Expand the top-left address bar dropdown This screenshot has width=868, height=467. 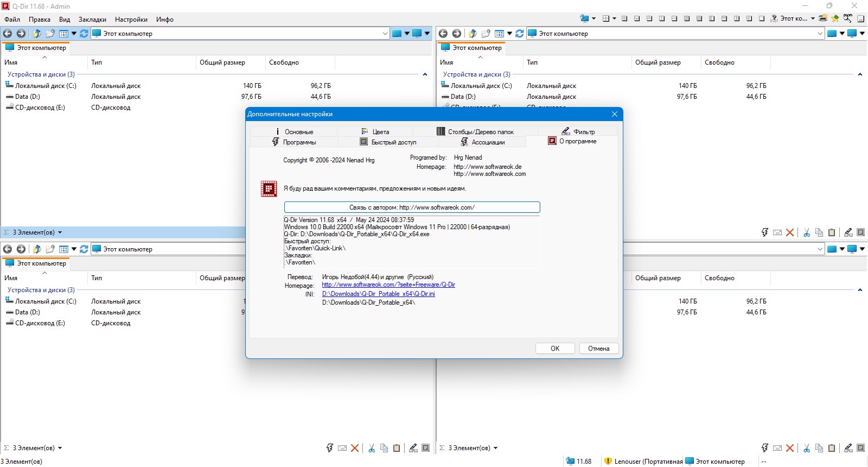tap(385, 33)
